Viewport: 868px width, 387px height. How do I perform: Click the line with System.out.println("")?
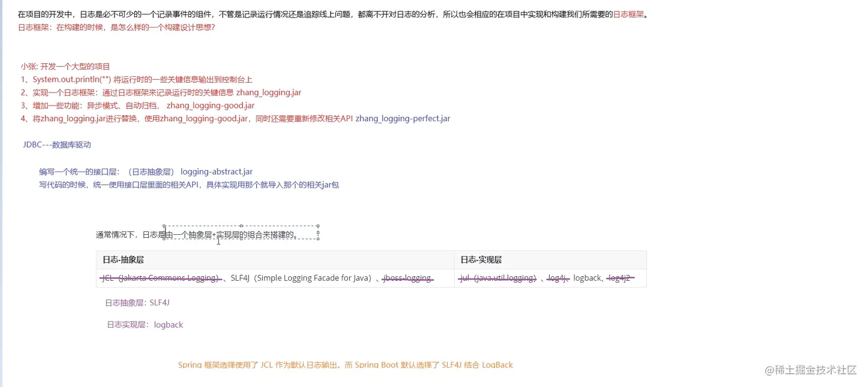point(137,79)
